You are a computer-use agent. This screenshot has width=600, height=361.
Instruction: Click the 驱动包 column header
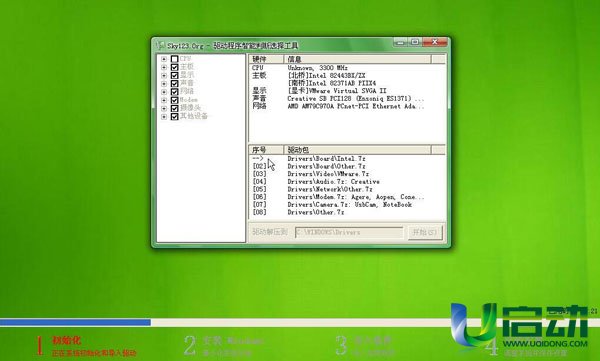tap(357, 150)
